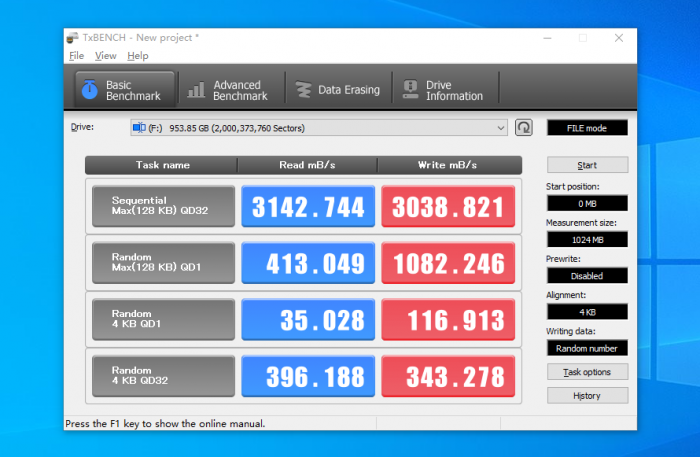Click the Random 4 KB QD1 task button

(x=163, y=319)
